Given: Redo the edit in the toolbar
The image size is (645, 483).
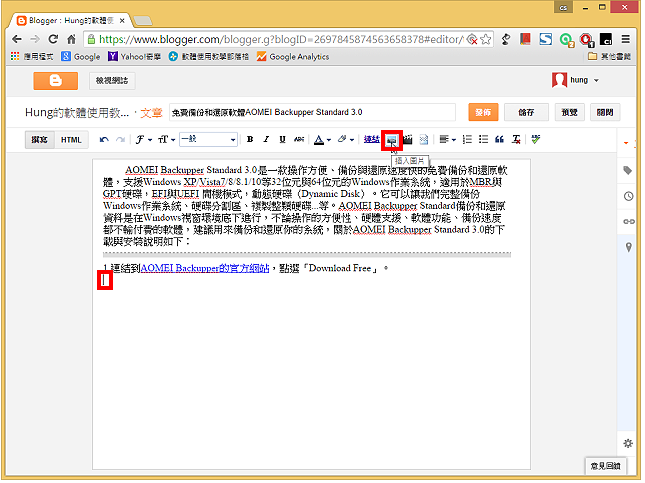Looking at the screenshot, I should click(120, 140).
